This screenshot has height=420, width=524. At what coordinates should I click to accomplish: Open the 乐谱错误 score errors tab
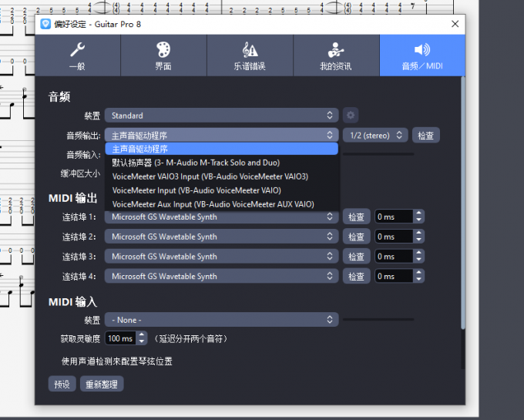tap(250, 55)
